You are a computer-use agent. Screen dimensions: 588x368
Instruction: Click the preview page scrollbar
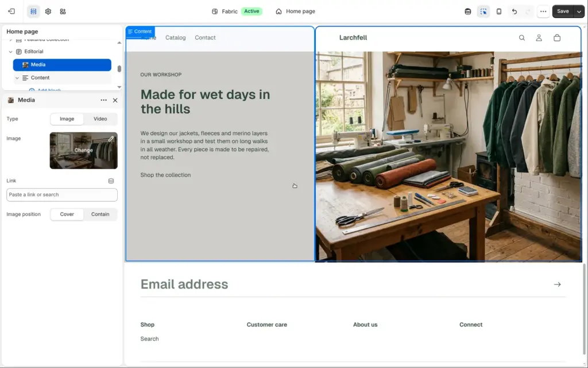[x=584, y=308]
